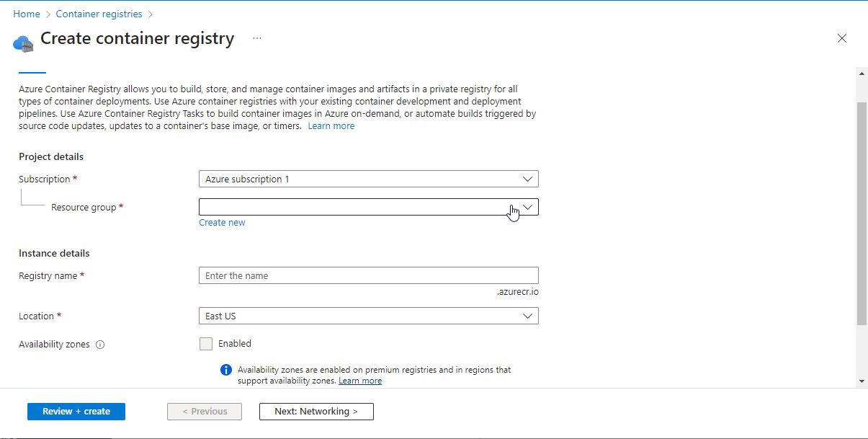
Task: Click the scrollbar's up arrow
Action: (862, 72)
